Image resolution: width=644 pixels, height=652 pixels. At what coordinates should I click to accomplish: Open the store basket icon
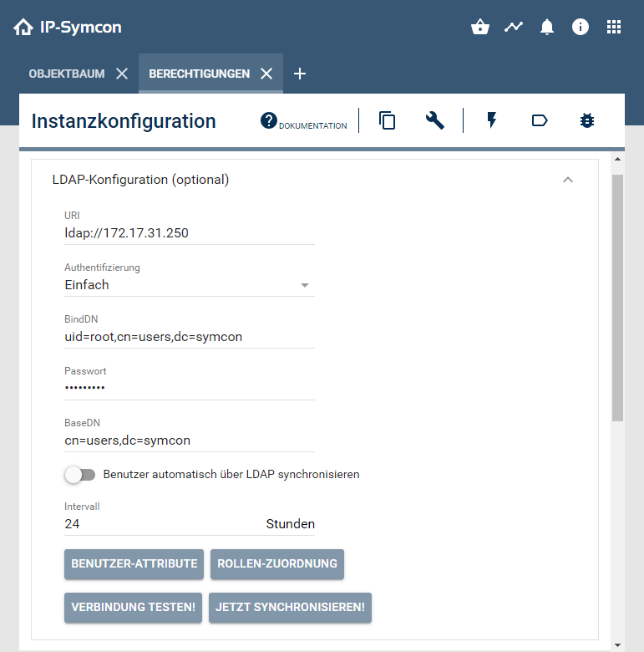tap(480, 28)
